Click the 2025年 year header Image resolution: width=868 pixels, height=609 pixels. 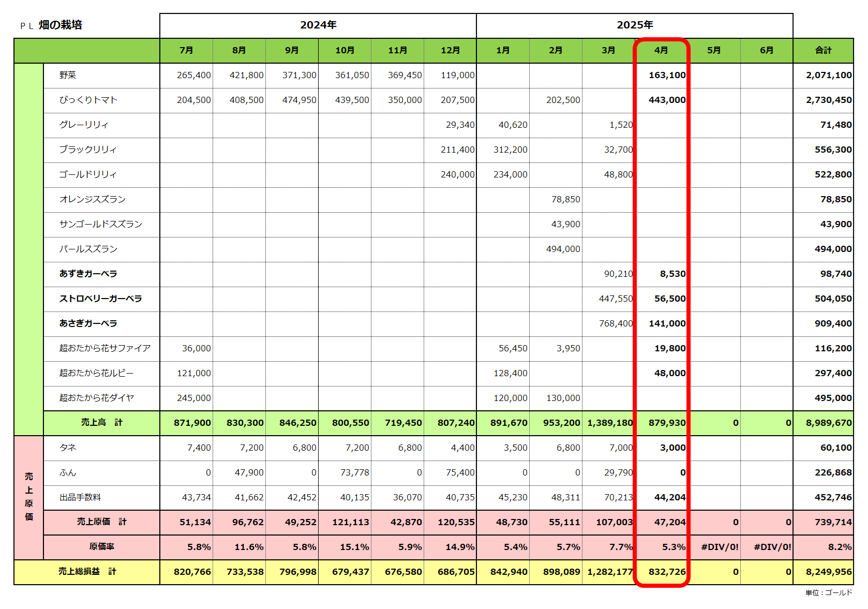click(635, 25)
